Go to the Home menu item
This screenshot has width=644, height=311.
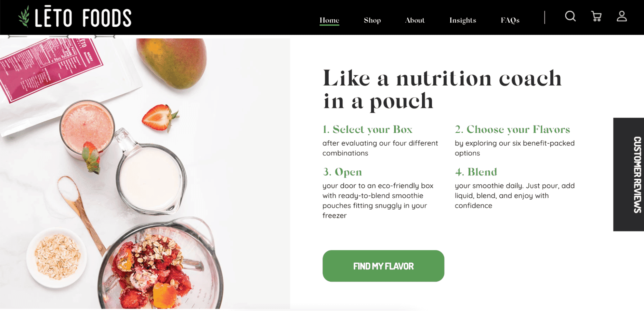click(329, 20)
